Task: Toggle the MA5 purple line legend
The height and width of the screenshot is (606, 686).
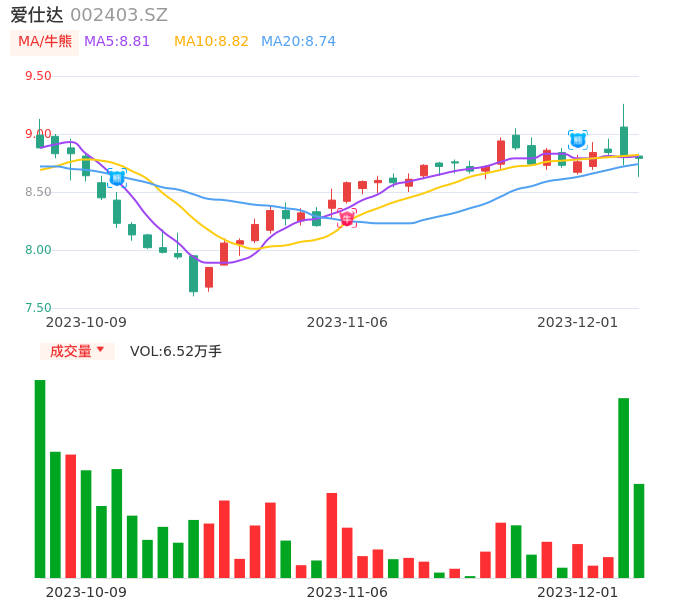Action: 117,42
